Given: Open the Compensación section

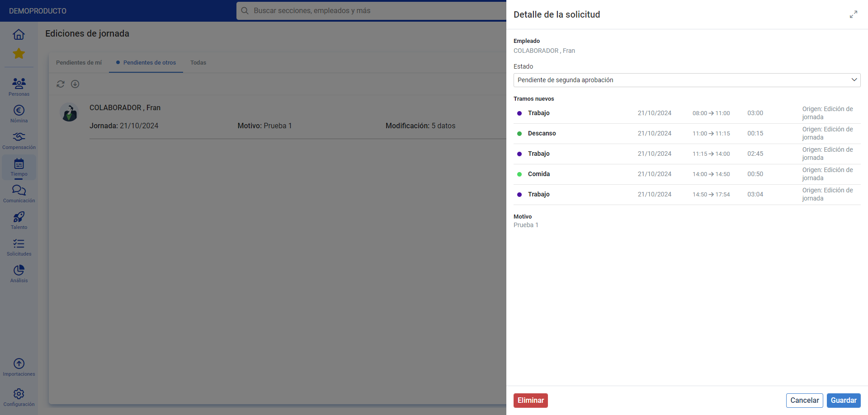Looking at the screenshot, I should (x=19, y=140).
